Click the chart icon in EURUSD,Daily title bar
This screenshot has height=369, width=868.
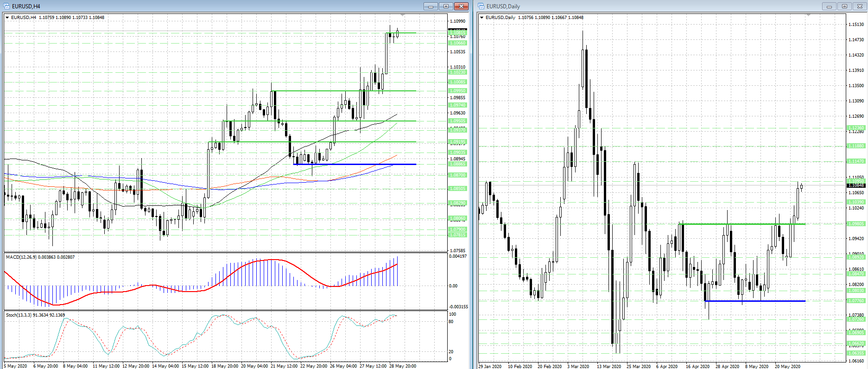tap(481, 6)
